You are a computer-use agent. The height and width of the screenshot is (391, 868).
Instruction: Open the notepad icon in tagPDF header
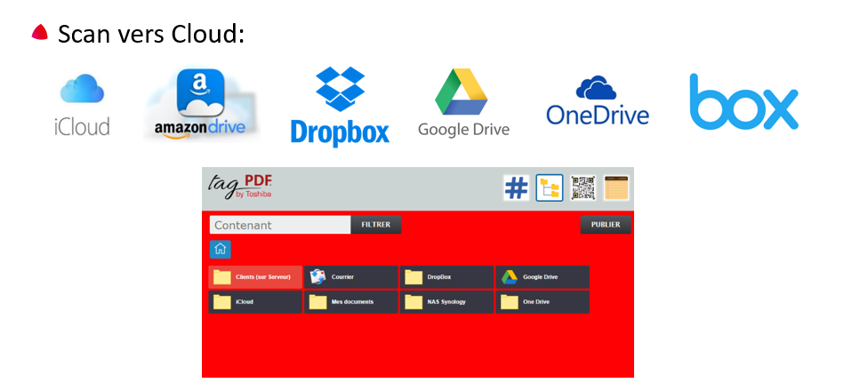click(x=616, y=188)
